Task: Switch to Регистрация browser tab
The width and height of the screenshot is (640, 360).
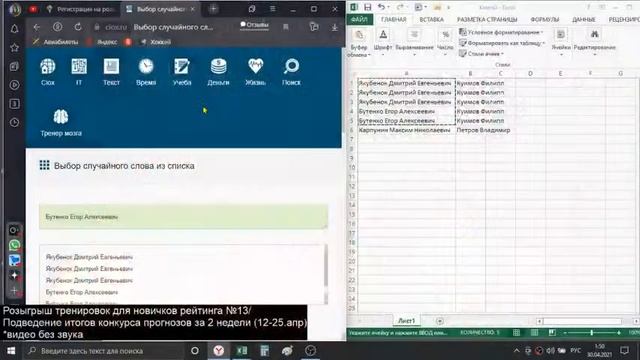Action: tap(82, 9)
